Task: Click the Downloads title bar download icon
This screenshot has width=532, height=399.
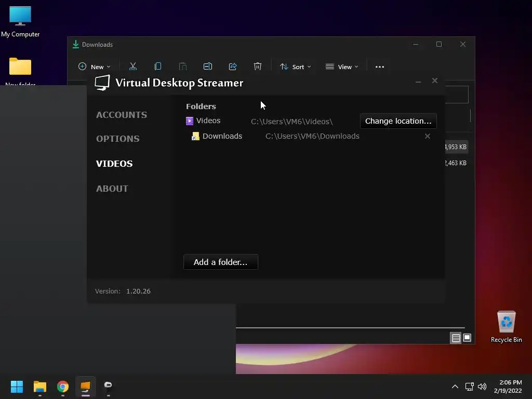Action: point(76,45)
